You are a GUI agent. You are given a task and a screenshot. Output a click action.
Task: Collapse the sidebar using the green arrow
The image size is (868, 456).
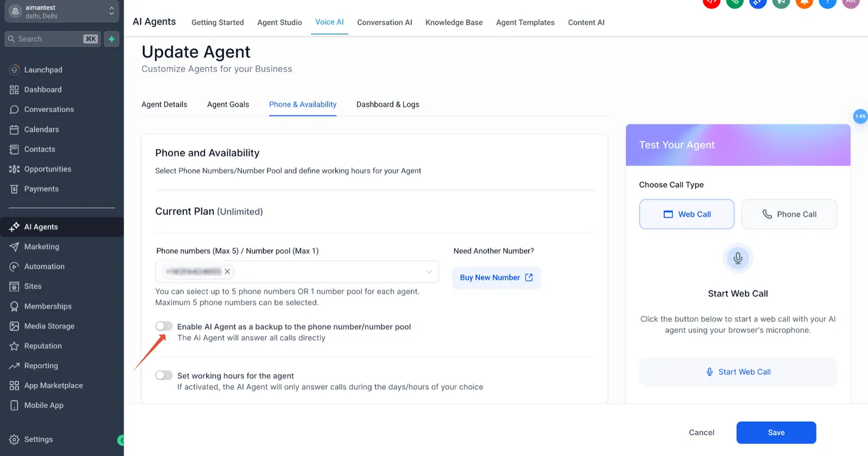pyautogui.click(x=121, y=440)
